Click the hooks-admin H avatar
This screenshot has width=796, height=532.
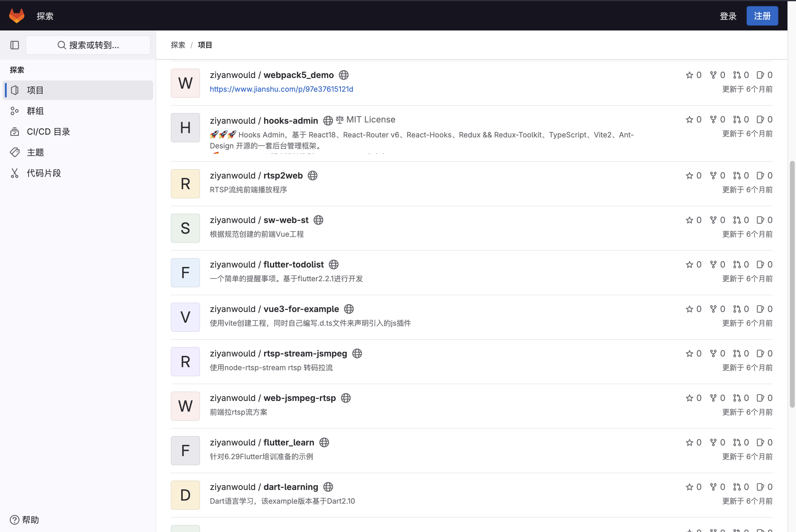click(185, 128)
